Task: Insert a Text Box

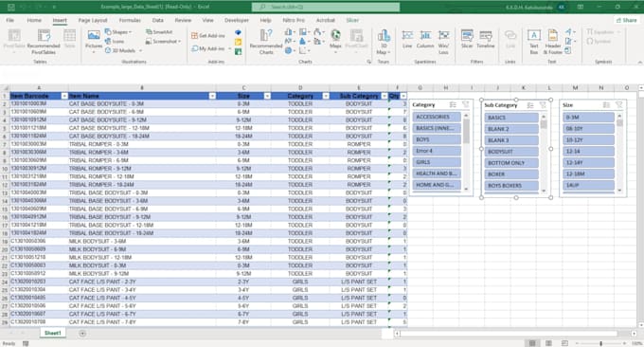Action: pyautogui.click(x=533, y=42)
